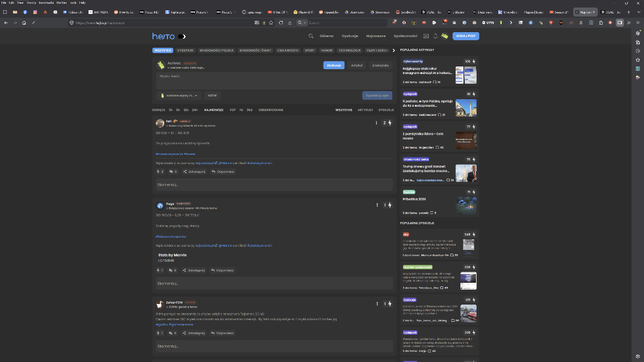Open fisti's profile avatar
The width and height of the screenshot is (644, 362).
coord(160,123)
